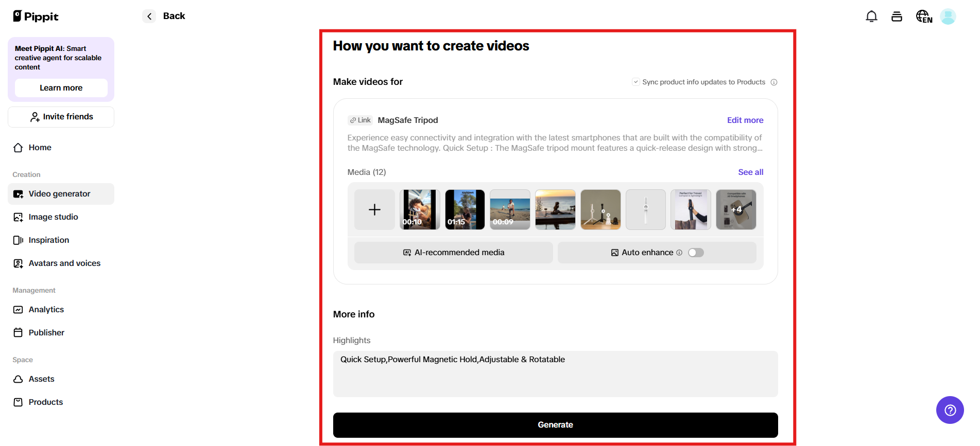Go to Home in the sidebar
The width and height of the screenshot is (980, 446).
pos(61,148)
